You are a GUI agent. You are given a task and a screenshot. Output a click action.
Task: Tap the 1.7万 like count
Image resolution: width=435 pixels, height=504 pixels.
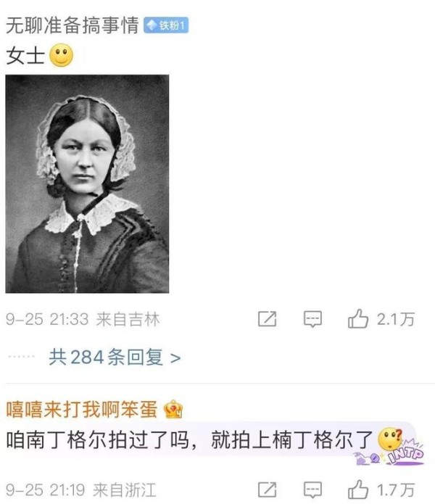point(395,490)
